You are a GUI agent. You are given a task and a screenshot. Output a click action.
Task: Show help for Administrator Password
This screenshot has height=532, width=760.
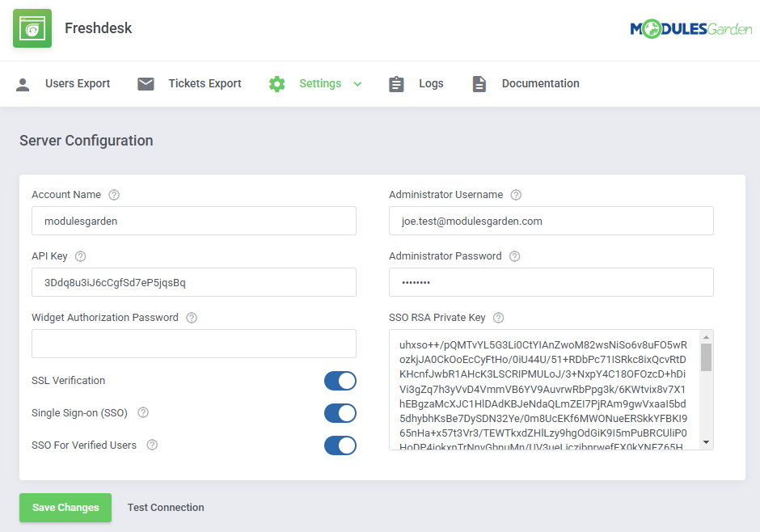tap(515, 256)
